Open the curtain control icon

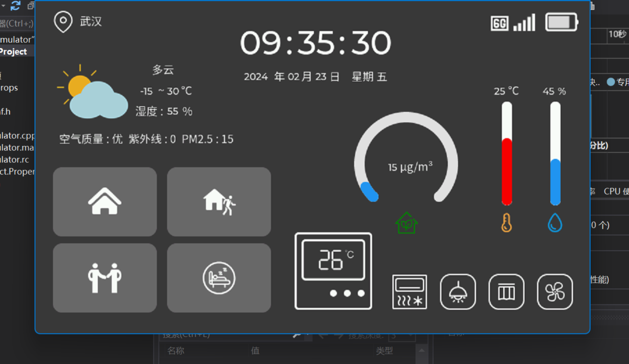pos(507,292)
